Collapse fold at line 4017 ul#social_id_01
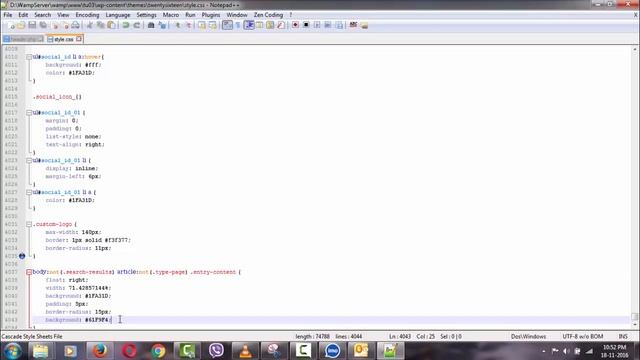 [29, 113]
